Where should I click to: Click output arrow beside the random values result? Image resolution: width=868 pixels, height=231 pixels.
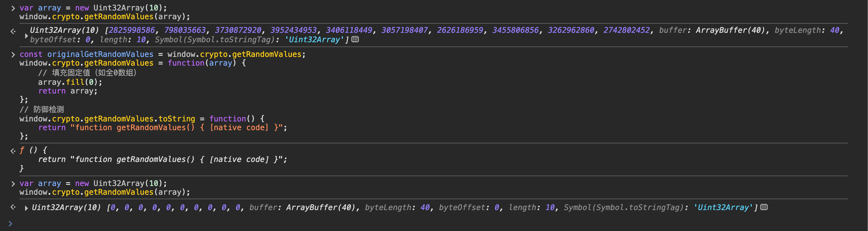(x=13, y=31)
